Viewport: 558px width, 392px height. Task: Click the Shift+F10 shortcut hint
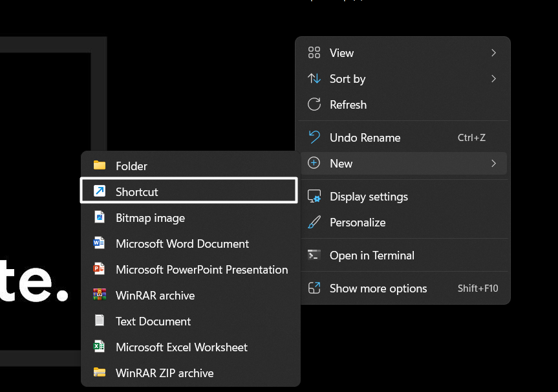(x=478, y=289)
